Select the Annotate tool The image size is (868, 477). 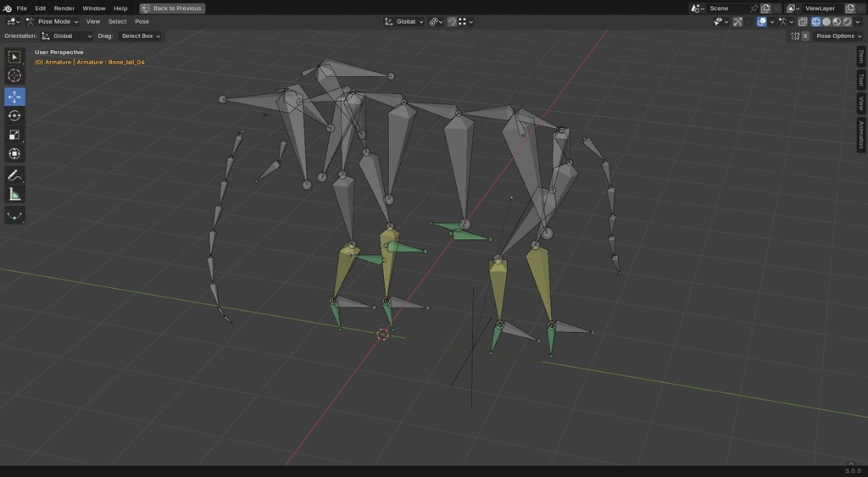14,176
